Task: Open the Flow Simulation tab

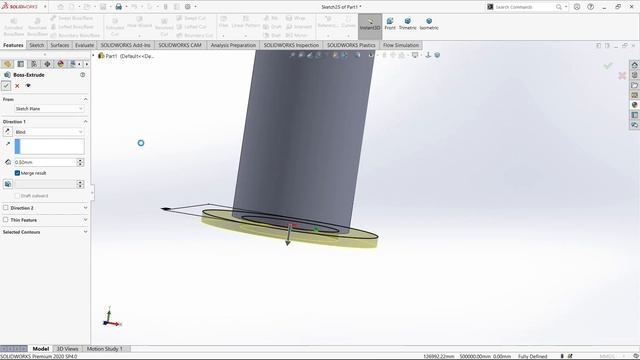Action: pos(401,45)
